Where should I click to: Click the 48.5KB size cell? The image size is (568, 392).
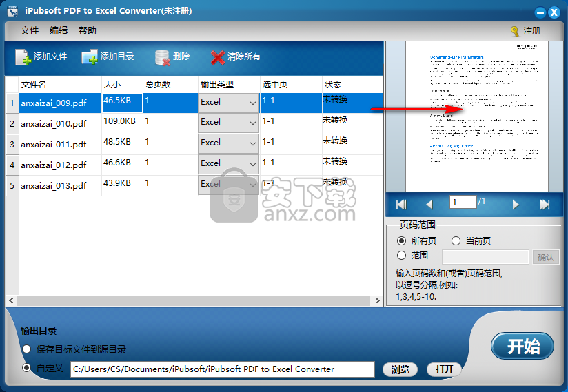(122, 144)
